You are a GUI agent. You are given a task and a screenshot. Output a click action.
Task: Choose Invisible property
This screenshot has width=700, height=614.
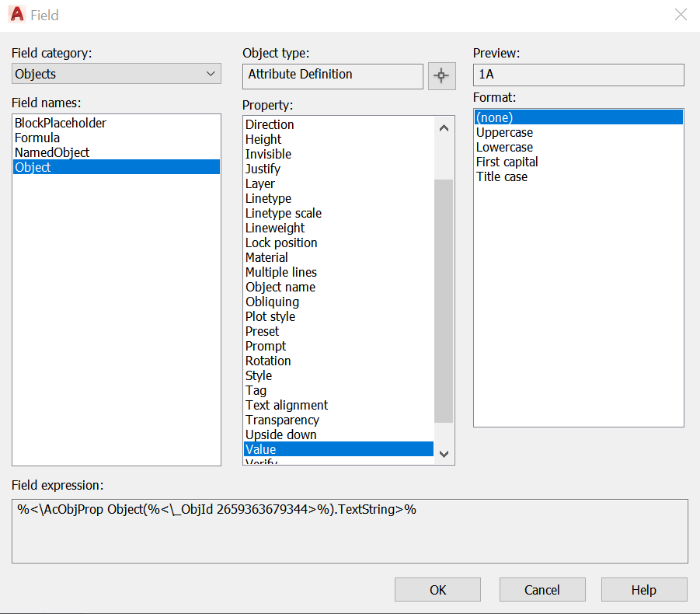pos(339,154)
